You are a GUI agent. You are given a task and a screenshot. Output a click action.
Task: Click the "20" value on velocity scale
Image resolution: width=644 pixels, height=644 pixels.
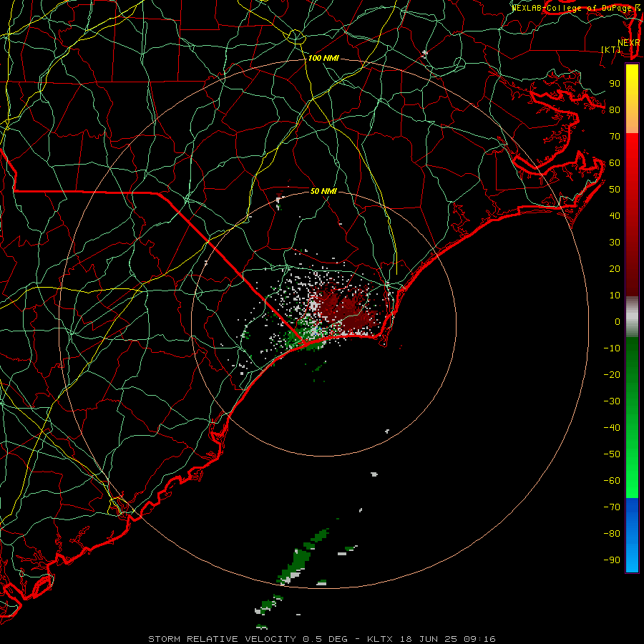point(615,269)
